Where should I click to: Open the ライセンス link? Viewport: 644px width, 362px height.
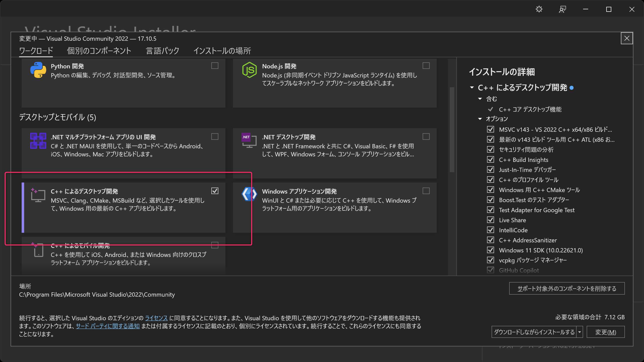click(156, 318)
